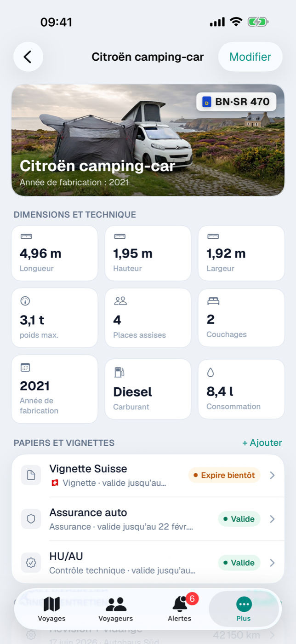Tap the ruler icon above Hauteur
Viewport: 296px width, 644px height.
click(x=120, y=236)
